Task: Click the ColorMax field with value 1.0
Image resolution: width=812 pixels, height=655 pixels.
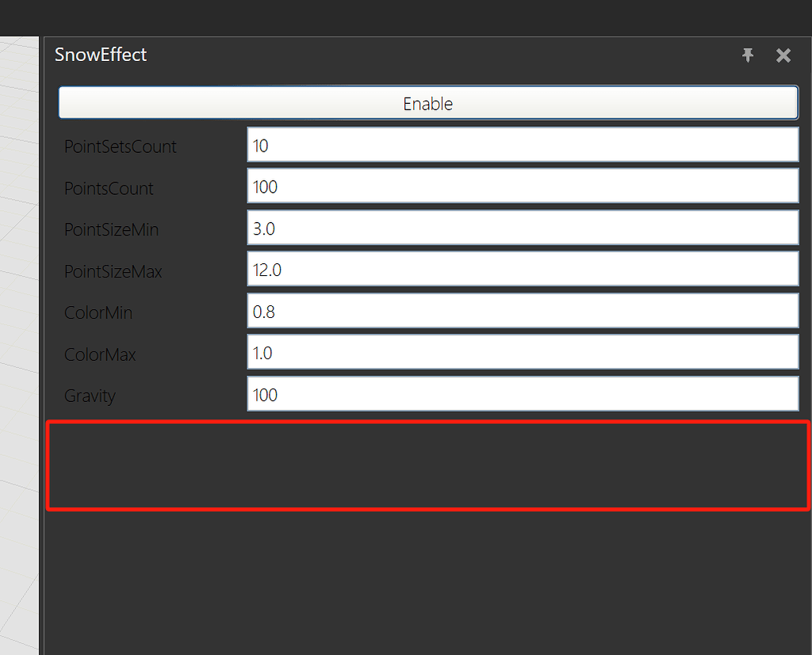Action: [522, 352]
